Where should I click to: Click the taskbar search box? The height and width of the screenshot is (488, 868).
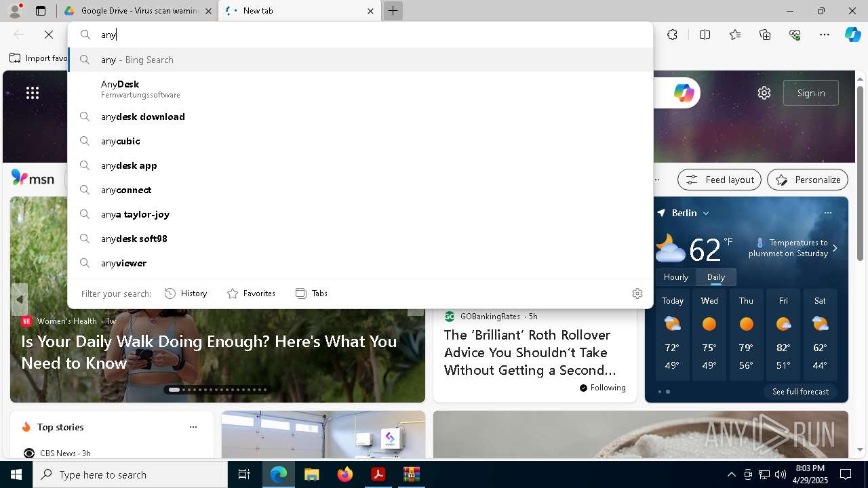[130, 474]
